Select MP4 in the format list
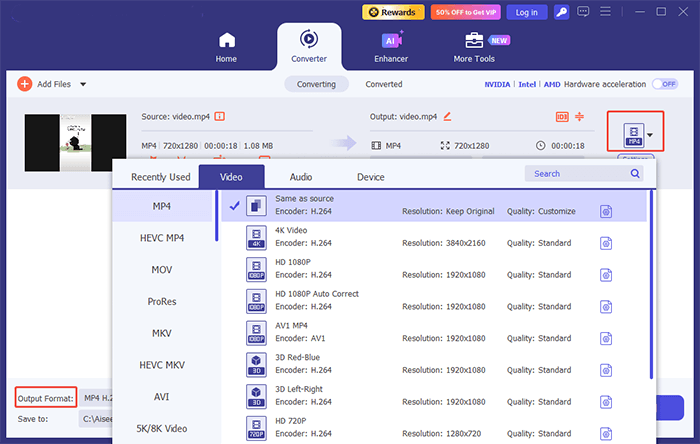700x444 pixels. pos(162,206)
